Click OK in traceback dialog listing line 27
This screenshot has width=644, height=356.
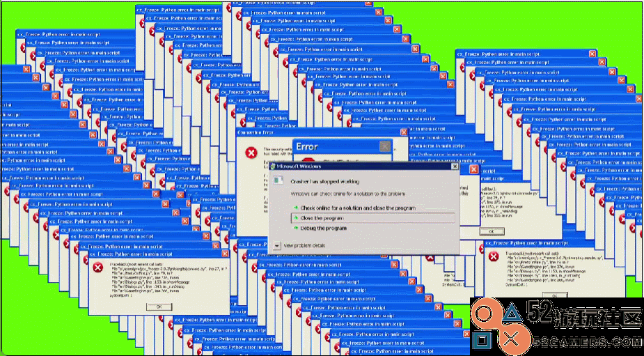pyautogui.click(x=159, y=307)
